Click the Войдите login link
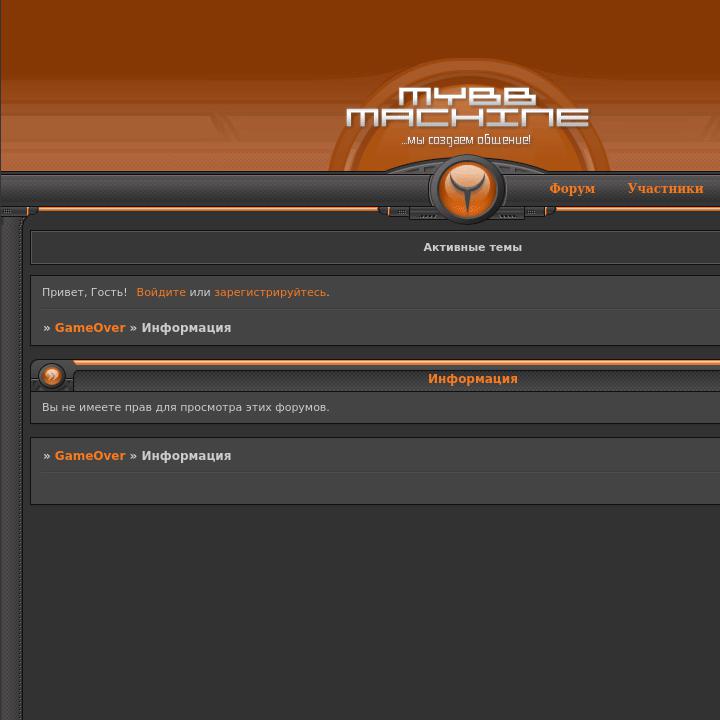 pos(161,292)
